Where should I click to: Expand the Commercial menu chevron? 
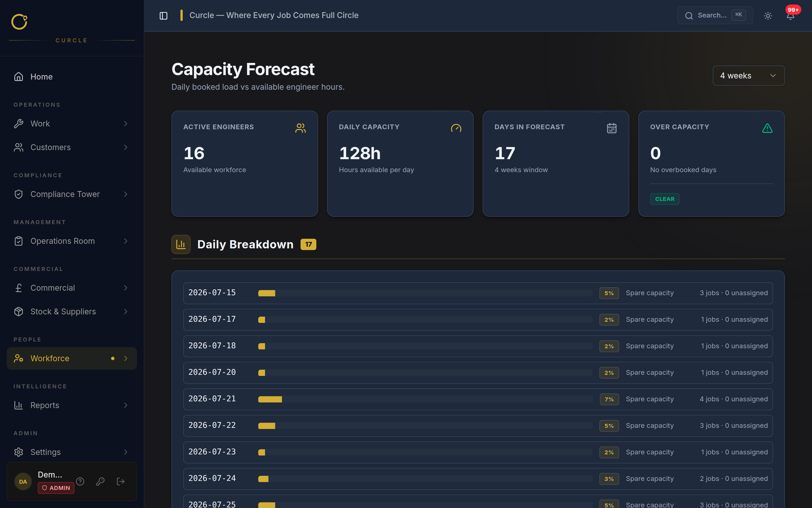126,288
